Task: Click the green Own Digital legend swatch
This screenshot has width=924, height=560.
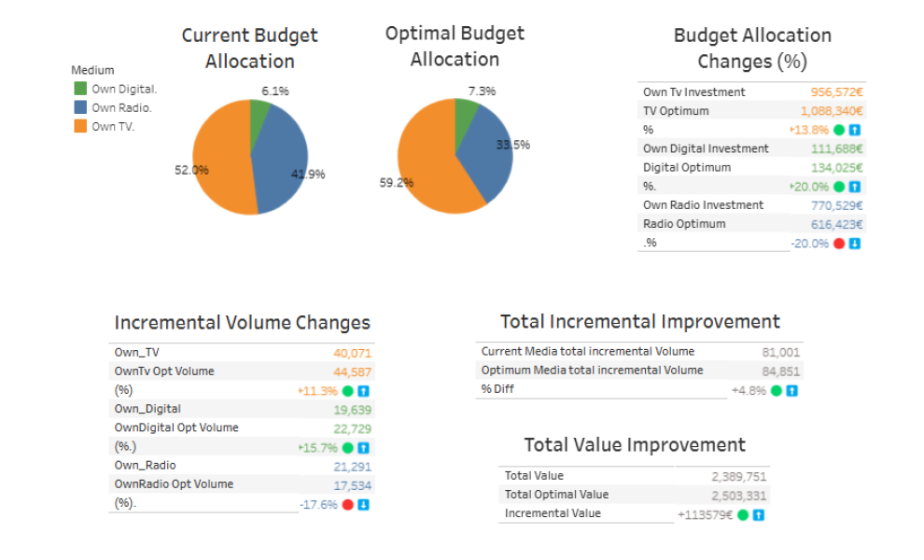Action: (80, 89)
